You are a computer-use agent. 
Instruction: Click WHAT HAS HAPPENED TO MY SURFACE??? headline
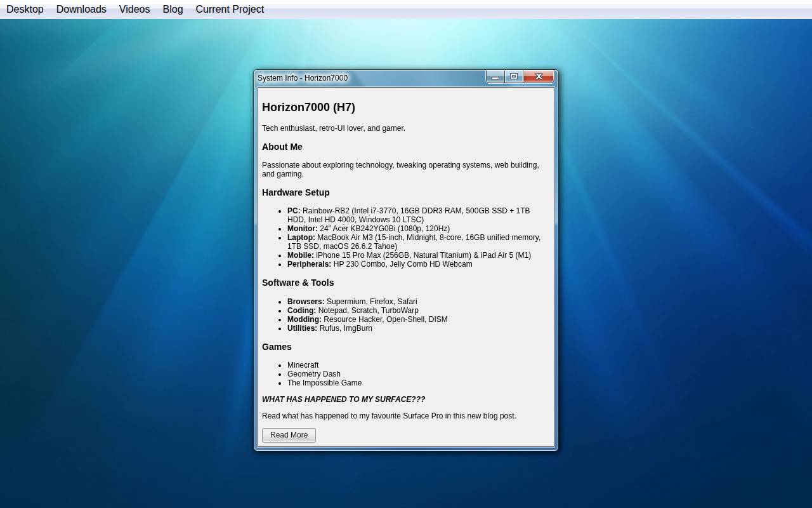pos(344,399)
